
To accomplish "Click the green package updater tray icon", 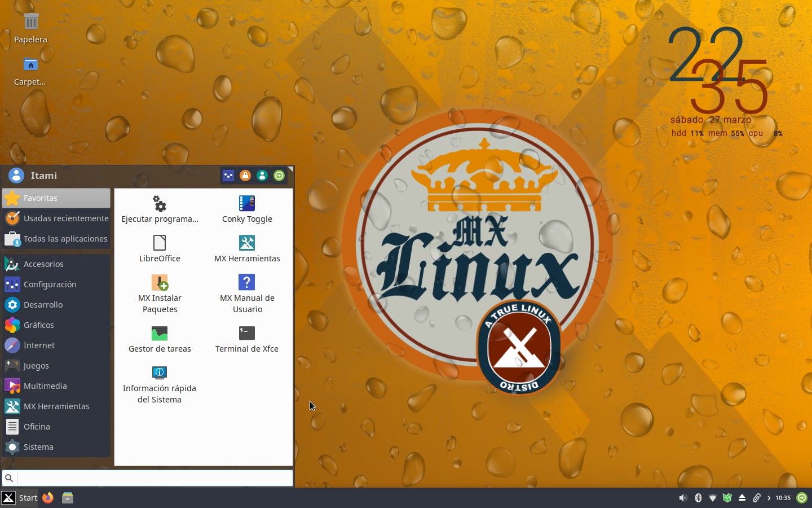I will point(727,498).
